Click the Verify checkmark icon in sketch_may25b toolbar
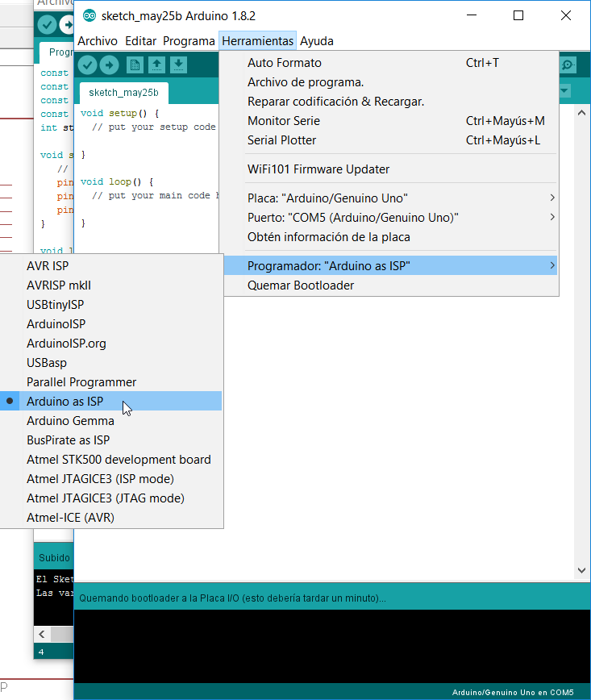Image resolution: width=591 pixels, height=700 pixels. click(x=88, y=65)
